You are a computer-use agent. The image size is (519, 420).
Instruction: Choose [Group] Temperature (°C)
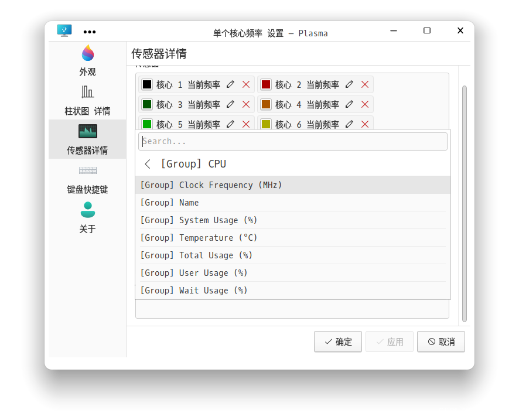(293, 238)
